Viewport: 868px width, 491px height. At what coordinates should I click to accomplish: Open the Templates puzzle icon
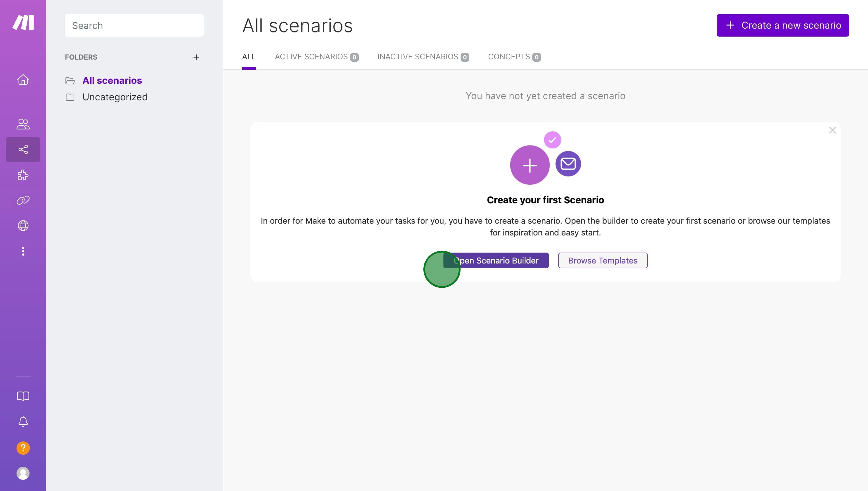tap(23, 175)
